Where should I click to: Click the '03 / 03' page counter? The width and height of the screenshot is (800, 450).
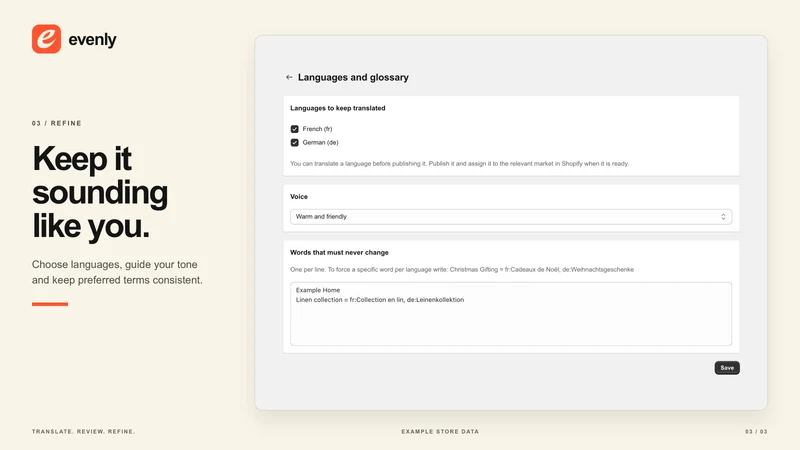coord(756,432)
